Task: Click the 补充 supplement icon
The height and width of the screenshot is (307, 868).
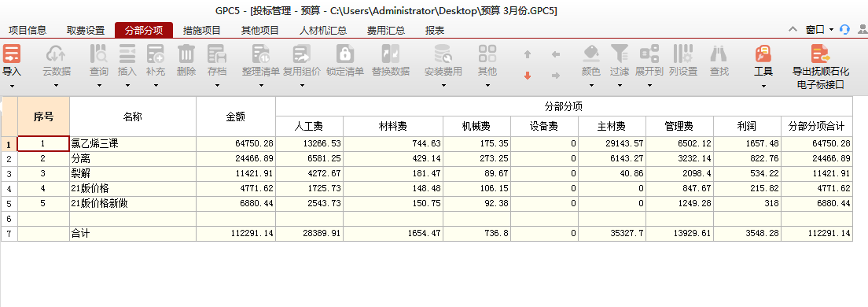Action: [x=156, y=54]
